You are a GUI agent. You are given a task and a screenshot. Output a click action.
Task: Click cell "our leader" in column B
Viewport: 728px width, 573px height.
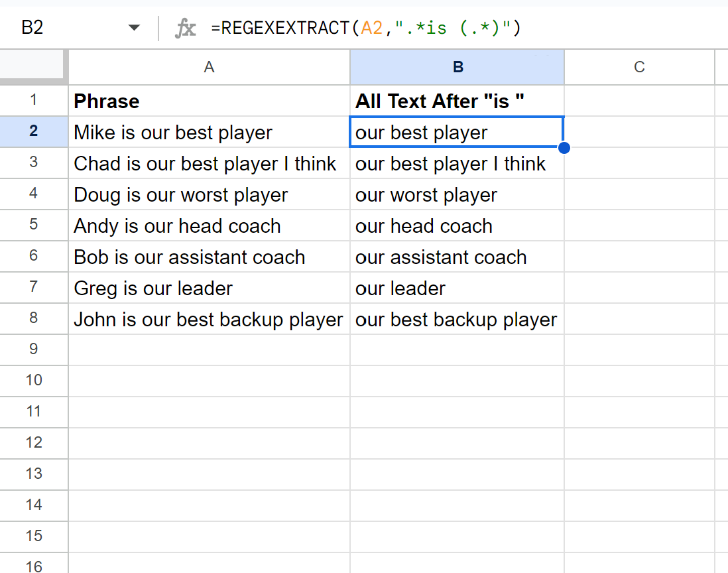click(457, 288)
